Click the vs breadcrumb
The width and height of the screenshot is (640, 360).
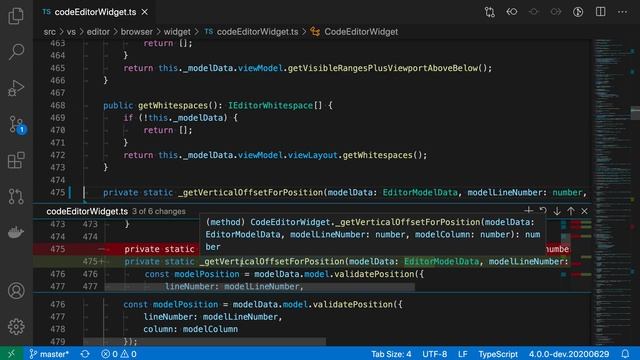click(71, 32)
